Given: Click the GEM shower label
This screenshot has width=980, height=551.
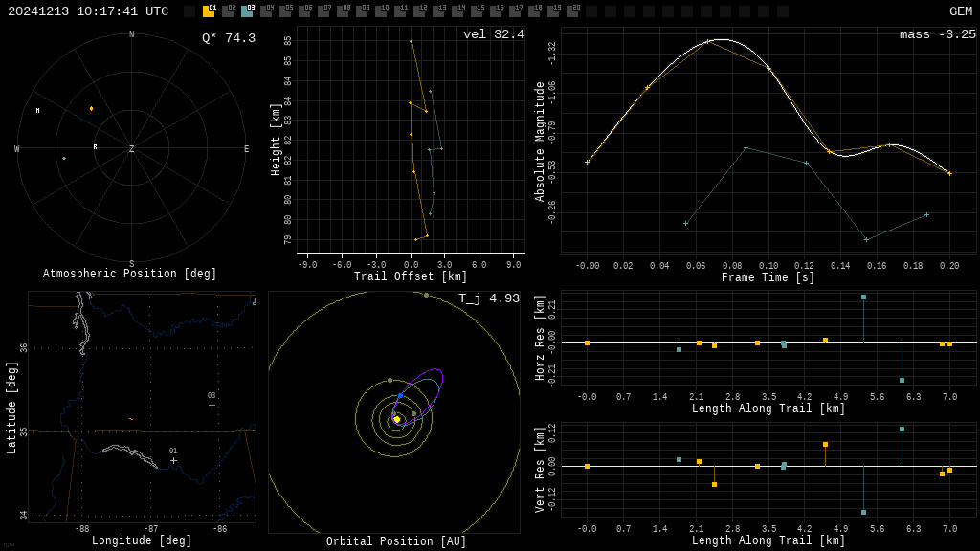Looking at the screenshot, I should click(x=960, y=11).
